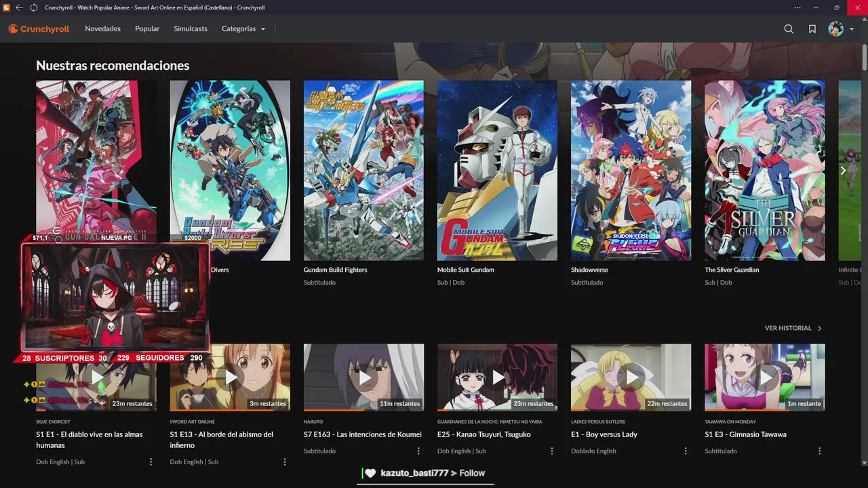
Task: Open title Shadowverse
Action: (589, 270)
